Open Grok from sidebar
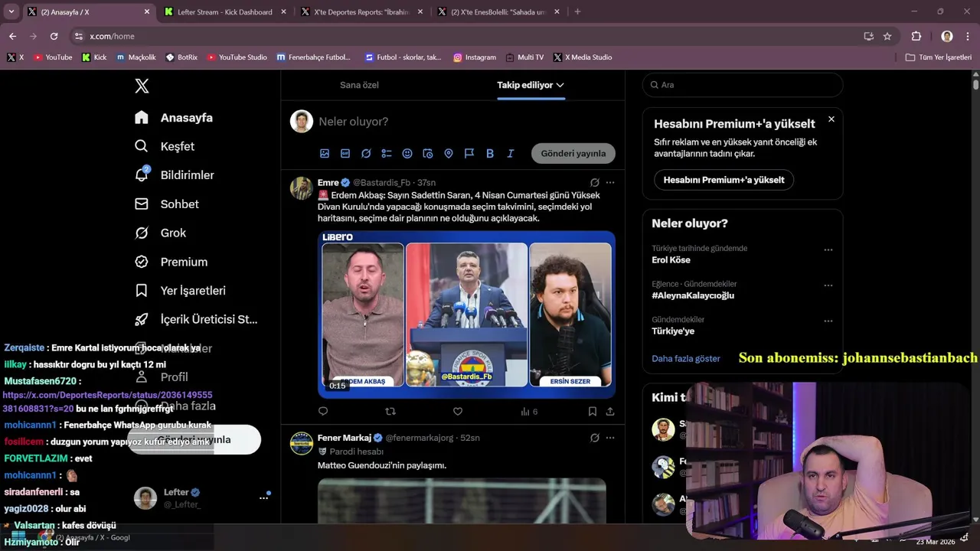 coord(160,233)
